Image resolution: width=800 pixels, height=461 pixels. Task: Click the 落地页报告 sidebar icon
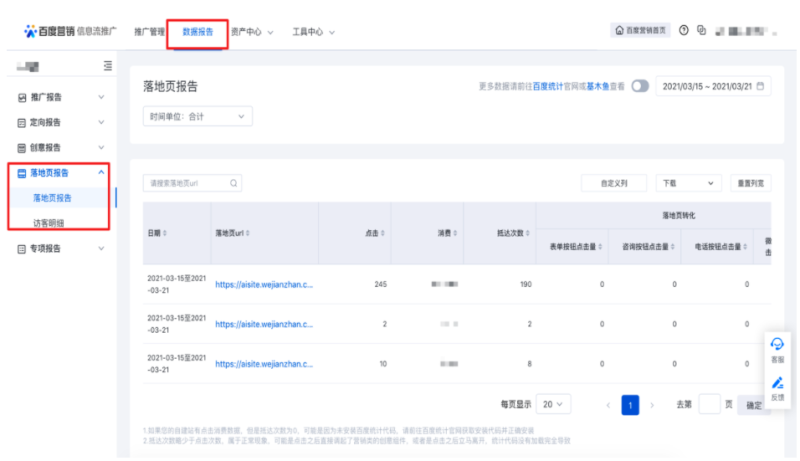21,173
